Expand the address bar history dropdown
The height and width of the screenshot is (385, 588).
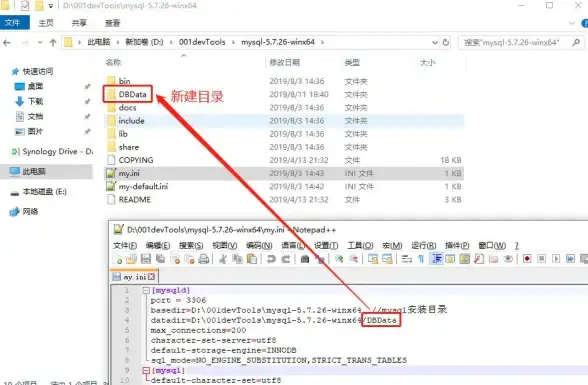pyautogui.click(x=435, y=42)
